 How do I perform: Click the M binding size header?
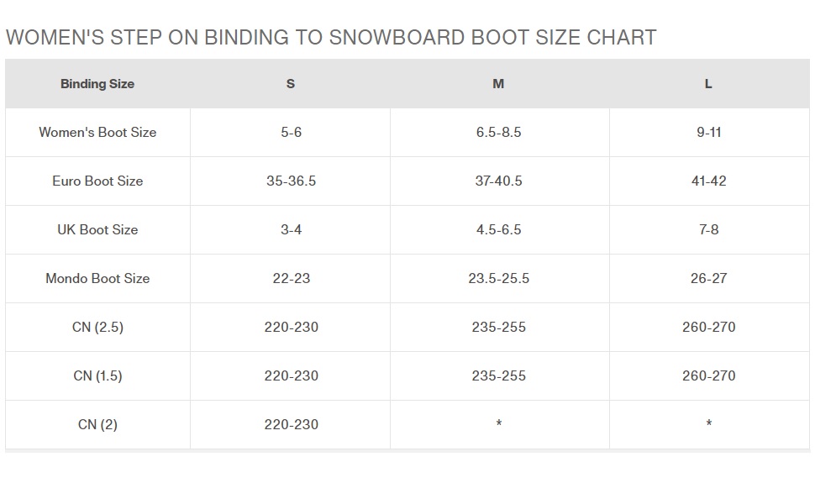[x=498, y=84]
